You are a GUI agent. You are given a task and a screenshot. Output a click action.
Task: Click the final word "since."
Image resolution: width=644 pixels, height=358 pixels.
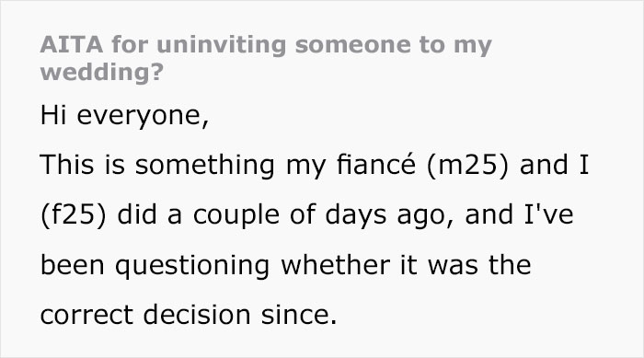[299, 315]
